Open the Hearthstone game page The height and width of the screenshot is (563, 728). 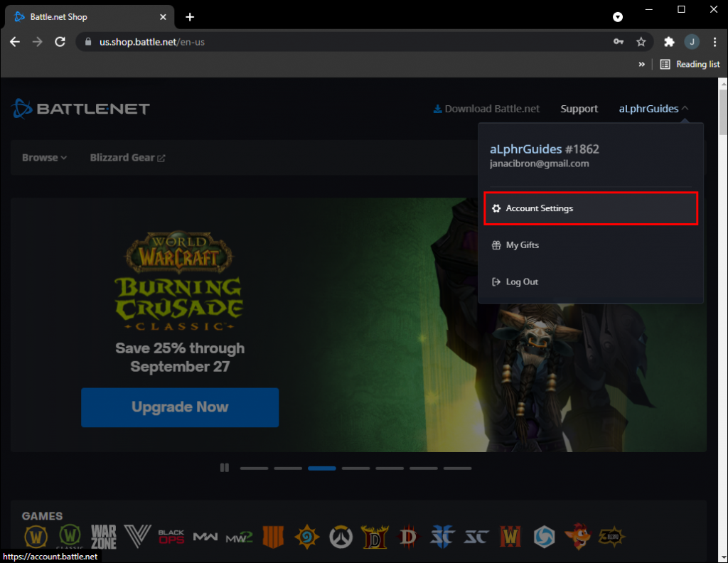pyautogui.click(x=306, y=537)
